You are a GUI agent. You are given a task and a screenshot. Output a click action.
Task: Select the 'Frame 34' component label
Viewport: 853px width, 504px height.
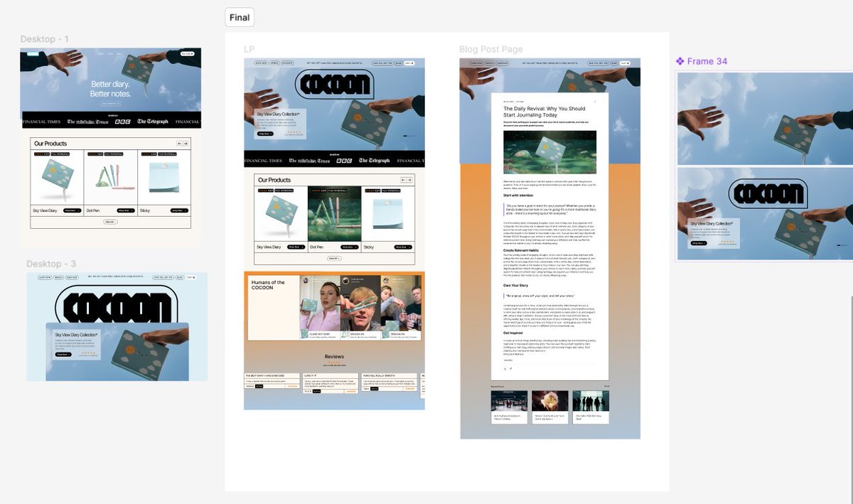coord(707,61)
